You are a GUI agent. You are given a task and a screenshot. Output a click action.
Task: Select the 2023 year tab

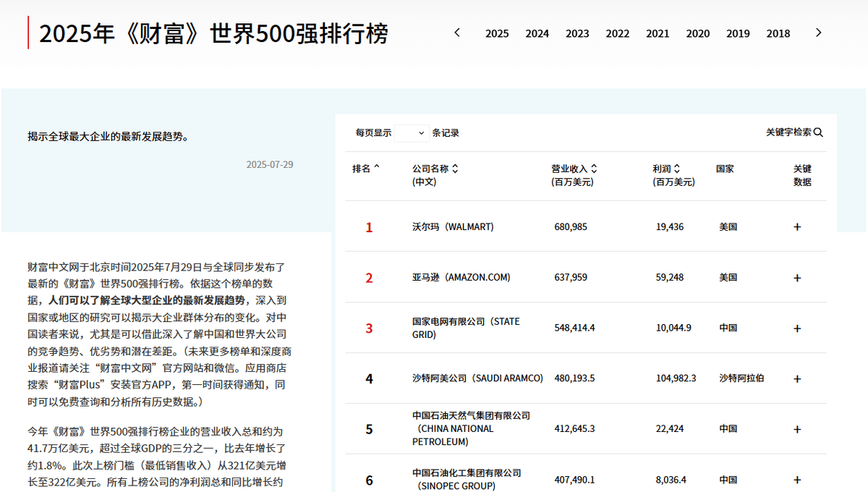click(577, 33)
